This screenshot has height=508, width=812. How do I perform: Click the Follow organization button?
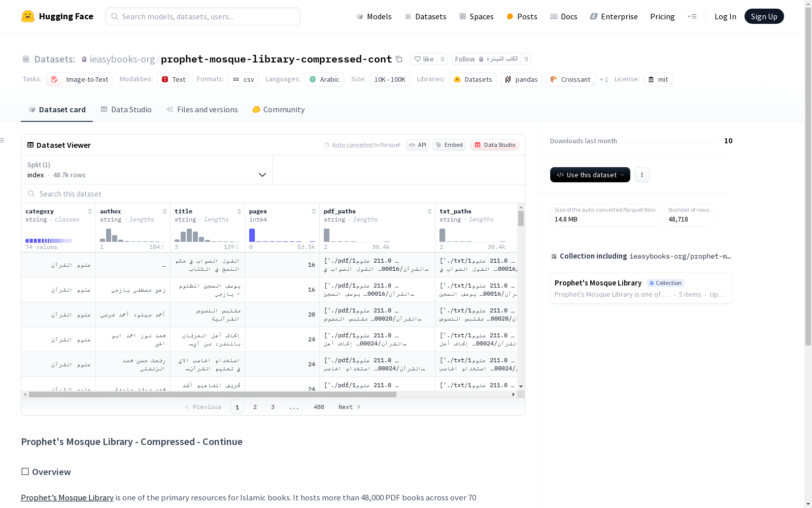click(486, 59)
